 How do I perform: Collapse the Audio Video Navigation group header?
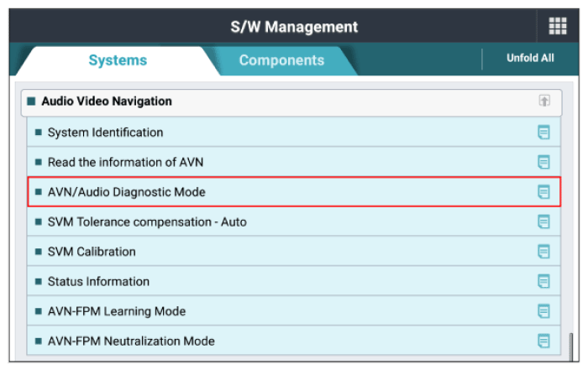pos(291,102)
